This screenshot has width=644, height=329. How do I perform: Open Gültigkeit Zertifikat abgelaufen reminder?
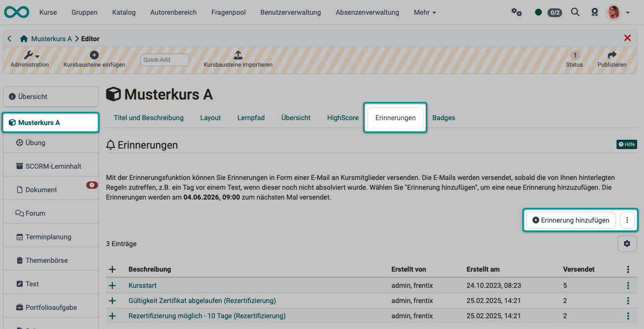[x=202, y=301]
